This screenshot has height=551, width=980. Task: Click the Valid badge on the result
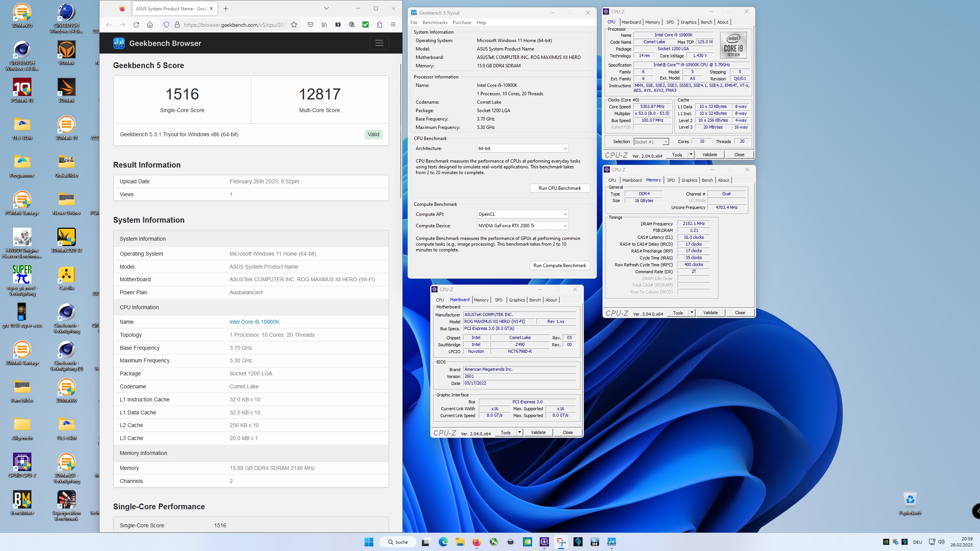pyautogui.click(x=373, y=134)
